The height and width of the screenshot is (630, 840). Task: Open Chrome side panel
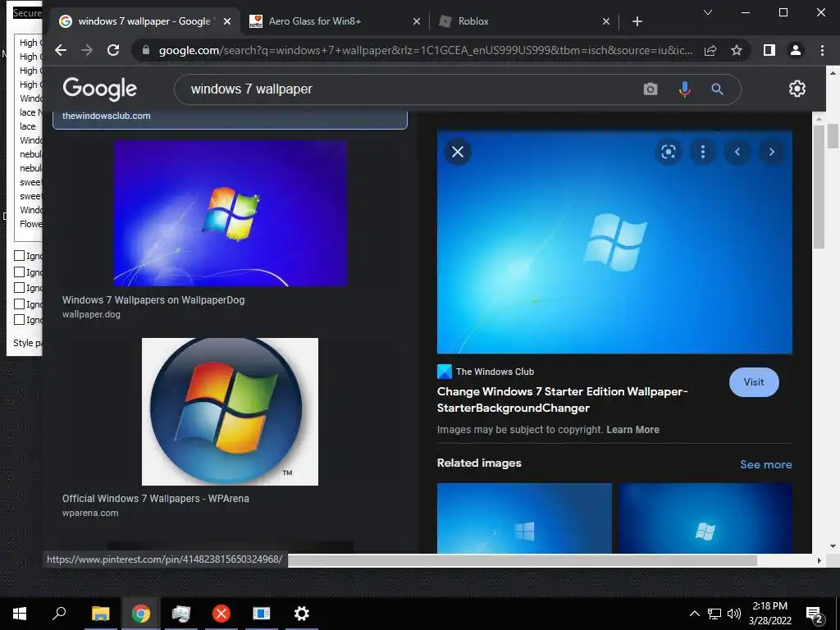tap(769, 50)
